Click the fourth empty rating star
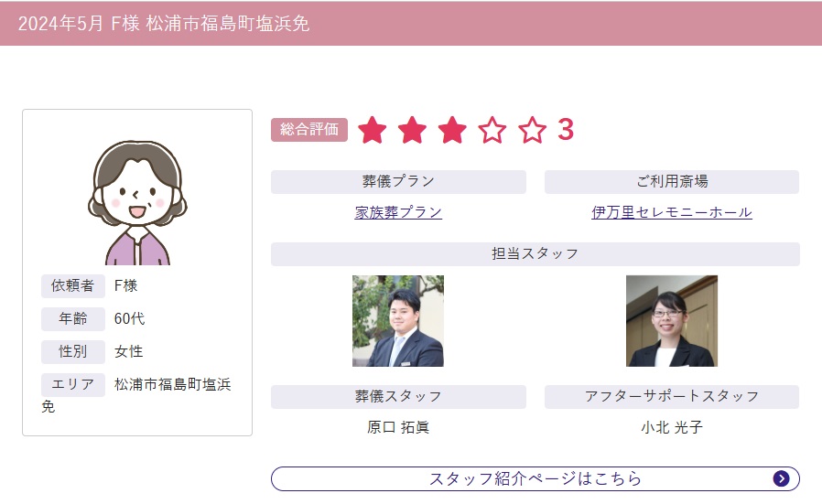Image resolution: width=822 pixels, height=504 pixels. [492, 130]
